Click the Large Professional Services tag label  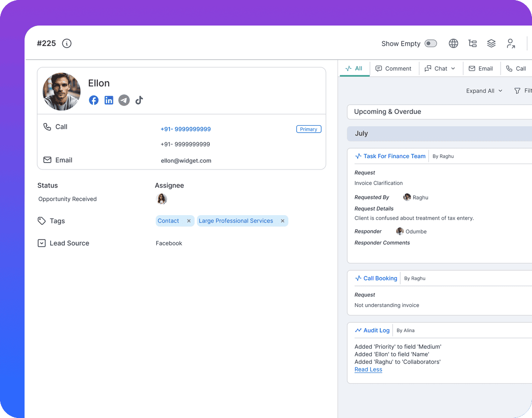[x=236, y=221]
